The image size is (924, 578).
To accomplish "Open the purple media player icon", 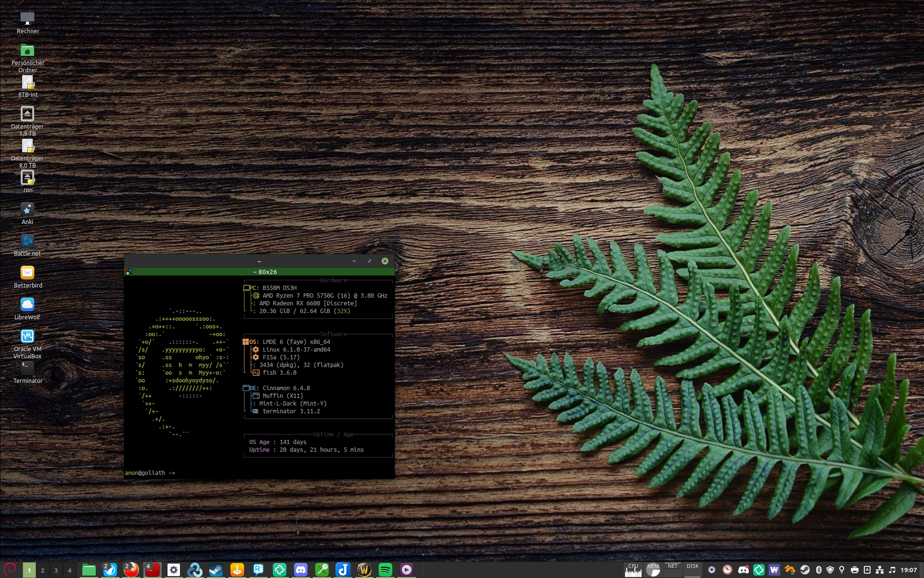I will tap(407, 570).
